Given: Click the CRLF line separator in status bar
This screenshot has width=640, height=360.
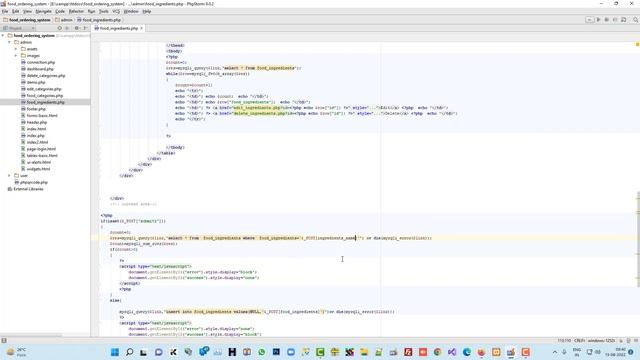Looking at the screenshot, I should point(579,340).
